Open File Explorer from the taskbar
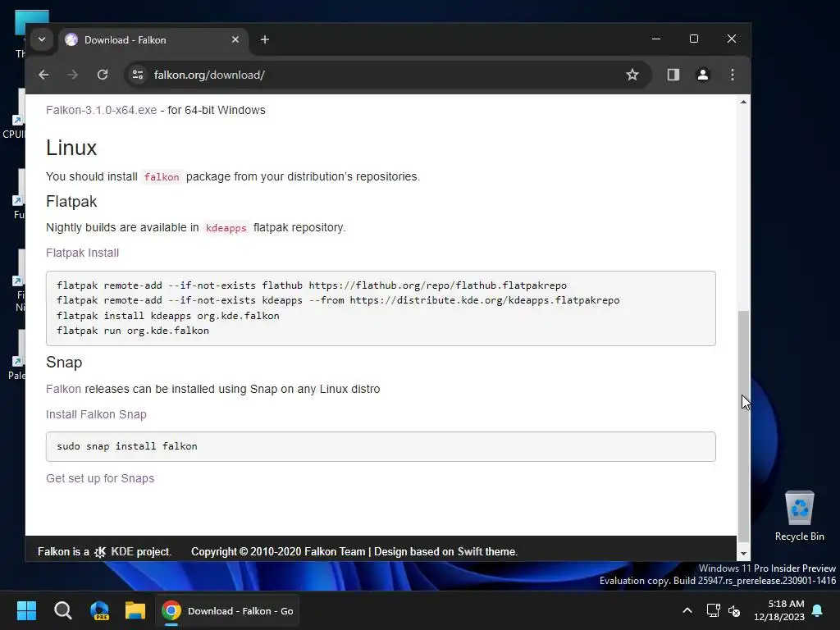 pyautogui.click(x=135, y=610)
